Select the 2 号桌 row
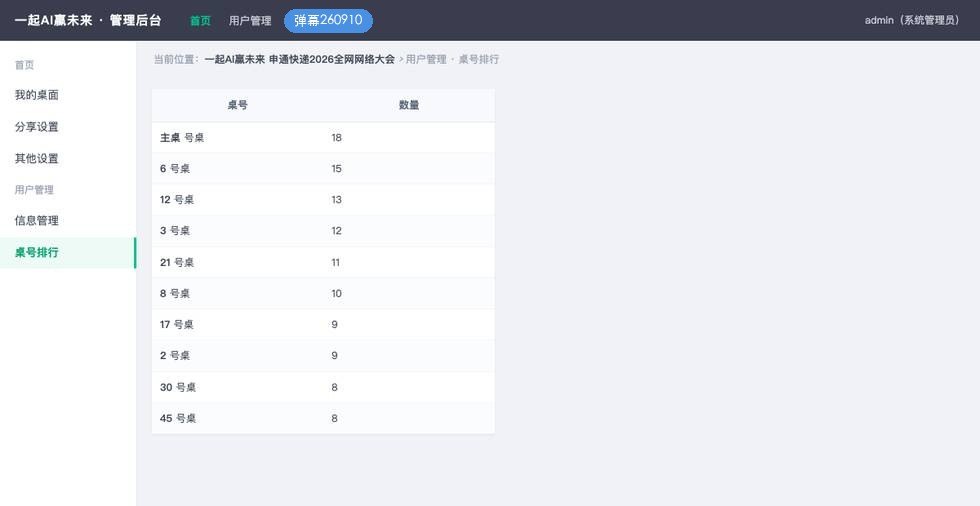 tap(323, 356)
